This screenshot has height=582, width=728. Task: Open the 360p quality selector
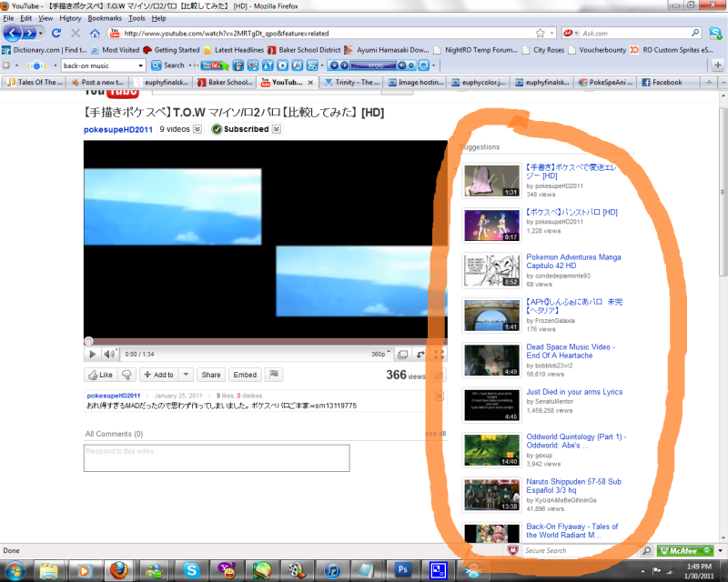coord(380,354)
